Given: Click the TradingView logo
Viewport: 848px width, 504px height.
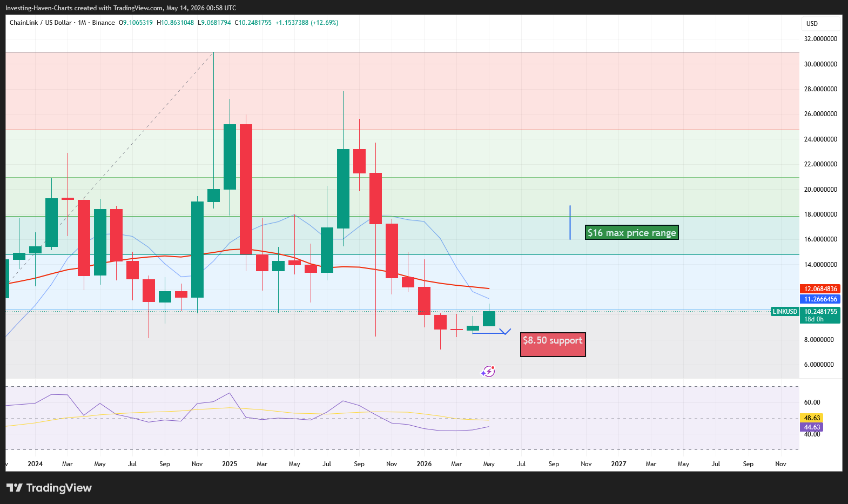Looking at the screenshot, I should [x=49, y=488].
